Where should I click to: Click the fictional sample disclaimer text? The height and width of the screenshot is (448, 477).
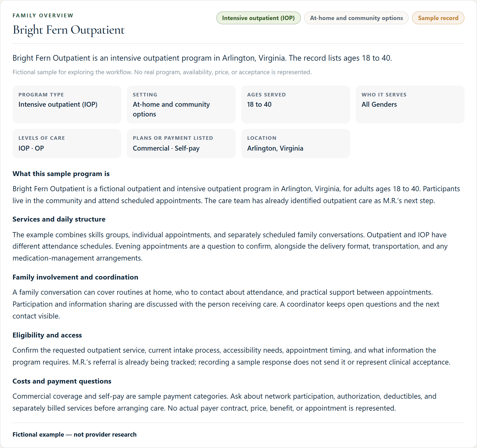[x=162, y=72]
